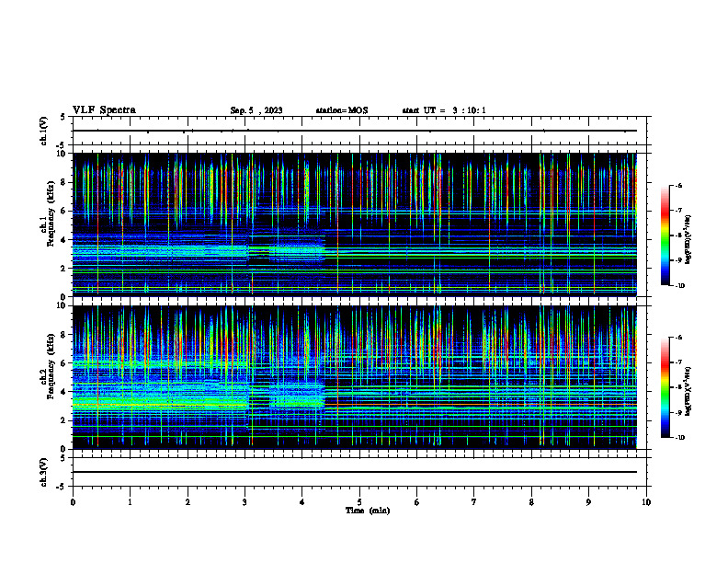
Task: Click the "-6" label on ch.1 colorbar
Action: tap(678, 186)
